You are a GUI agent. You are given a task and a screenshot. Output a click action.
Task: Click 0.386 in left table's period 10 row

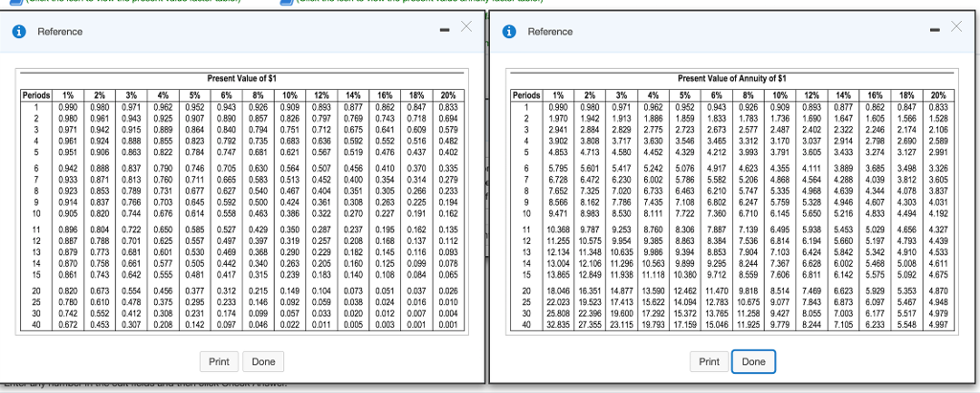pyautogui.click(x=290, y=212)
